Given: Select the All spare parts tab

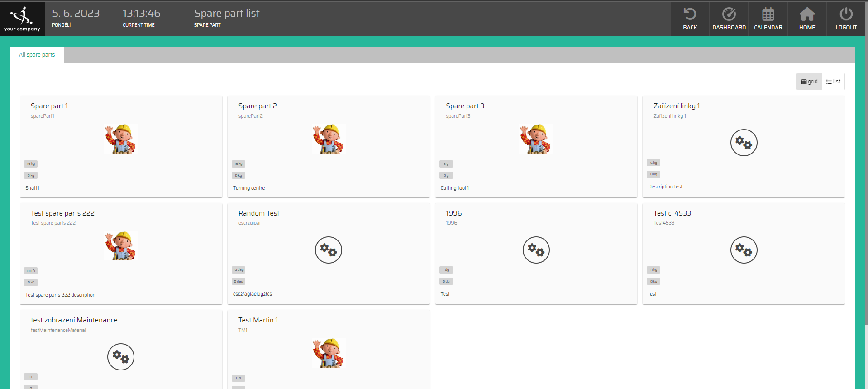Looking at the screenshot, I should [37, 55].
